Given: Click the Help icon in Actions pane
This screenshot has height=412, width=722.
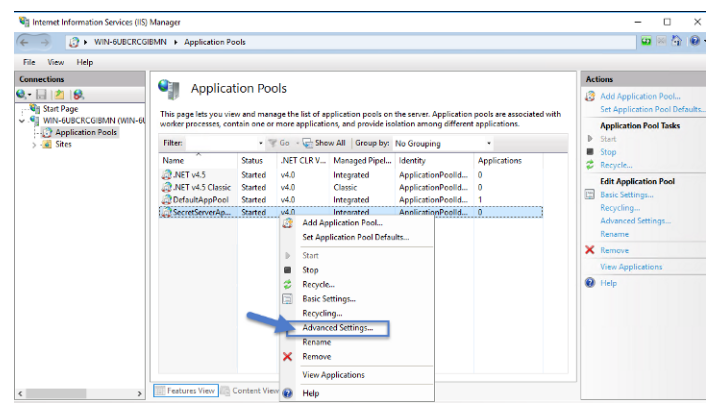Looking at the screenshot, I should pyautogui.click(x=590, y=283).
